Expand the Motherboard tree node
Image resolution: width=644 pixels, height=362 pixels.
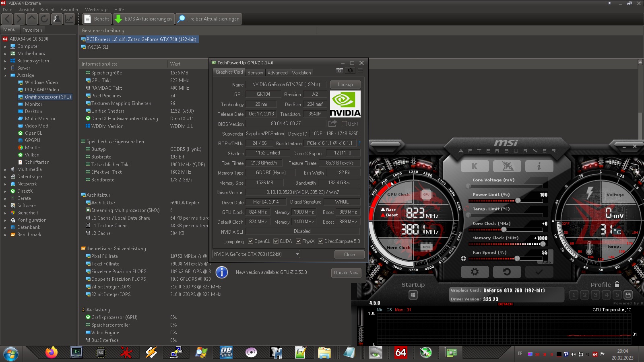pos(5,53)
